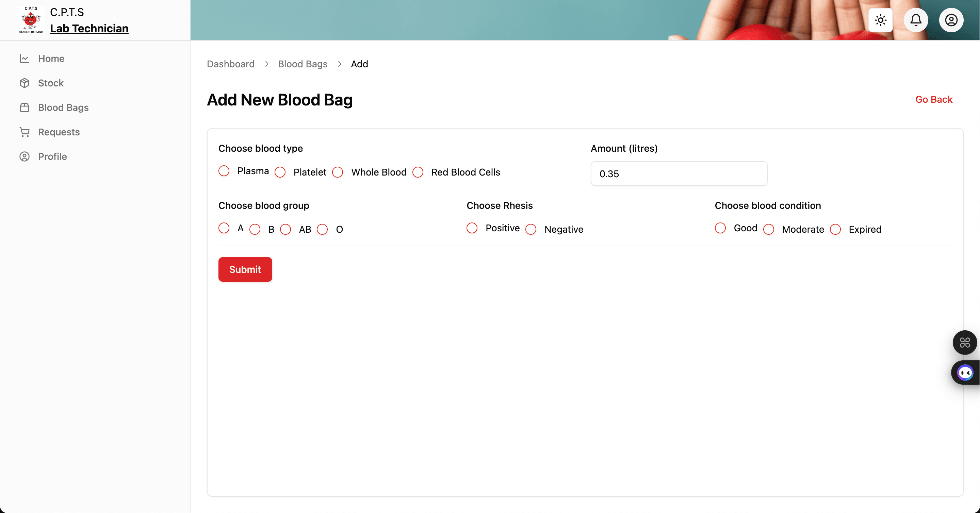Select Negative Rhesis radio button
This screenshot has width=980, height=513.
click(x=531, y=229)
